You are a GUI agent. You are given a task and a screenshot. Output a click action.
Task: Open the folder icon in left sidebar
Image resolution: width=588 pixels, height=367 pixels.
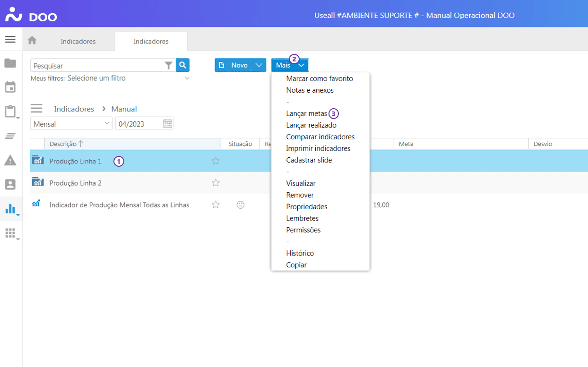(x=10, y=63)
